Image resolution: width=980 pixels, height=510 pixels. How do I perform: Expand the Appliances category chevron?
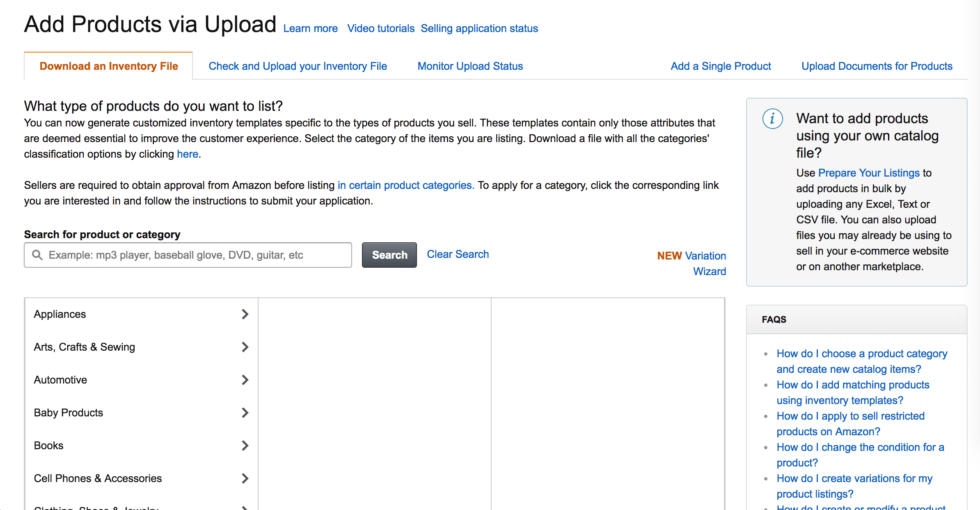pos(245,314)
